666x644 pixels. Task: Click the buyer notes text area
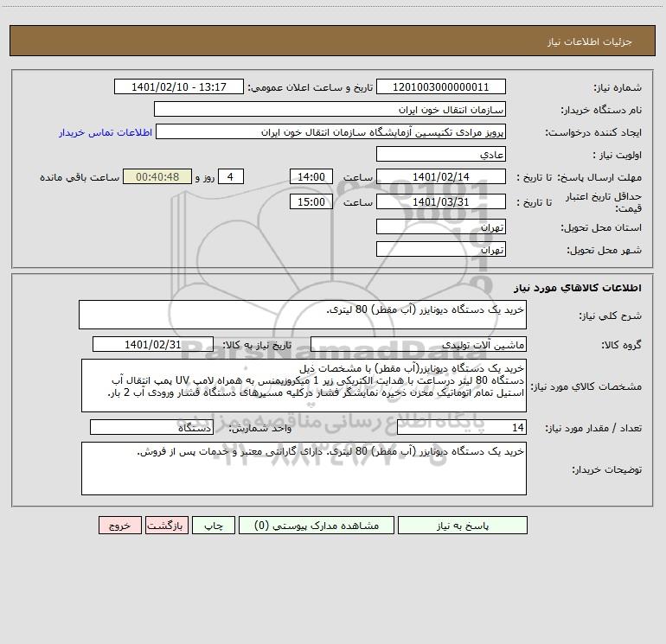(x=304, y=469)
